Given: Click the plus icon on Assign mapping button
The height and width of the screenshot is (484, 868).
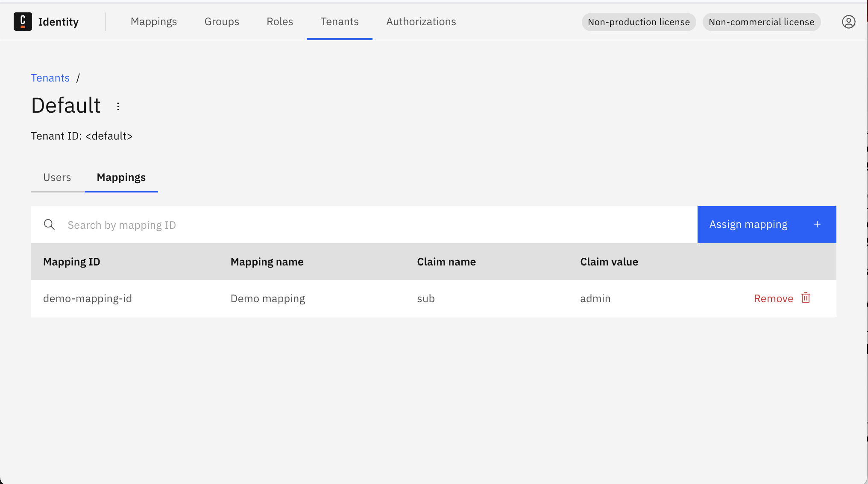Looking at the screenshot, I should [817, 224].
